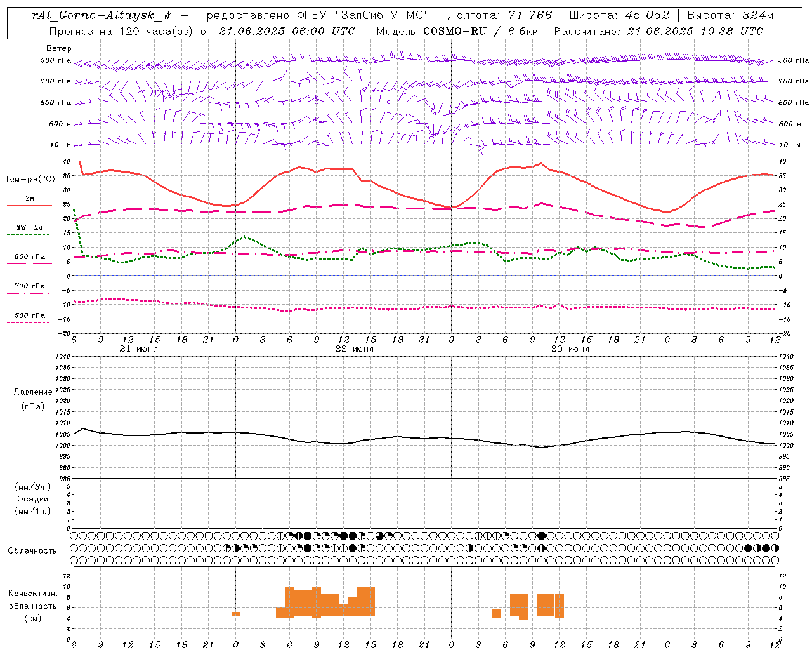Screen dimensions: 812x650
Task: Click the 700 гПа temperature legend entry
Action: click(x=29, y=286)
